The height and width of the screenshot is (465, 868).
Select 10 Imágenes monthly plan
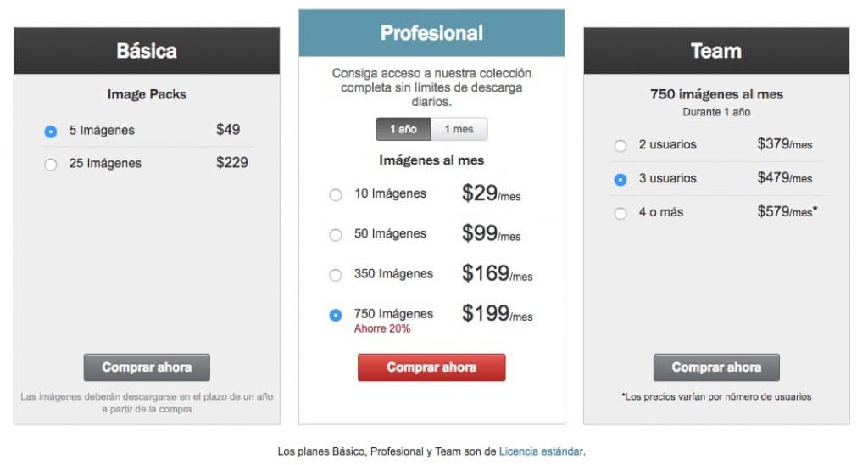pyautogui.click(x=336, y=195)
